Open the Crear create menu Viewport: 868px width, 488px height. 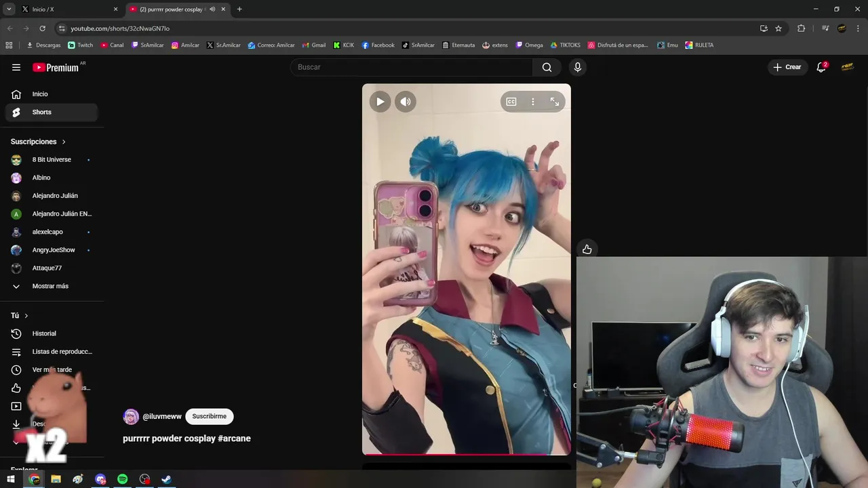787,67
